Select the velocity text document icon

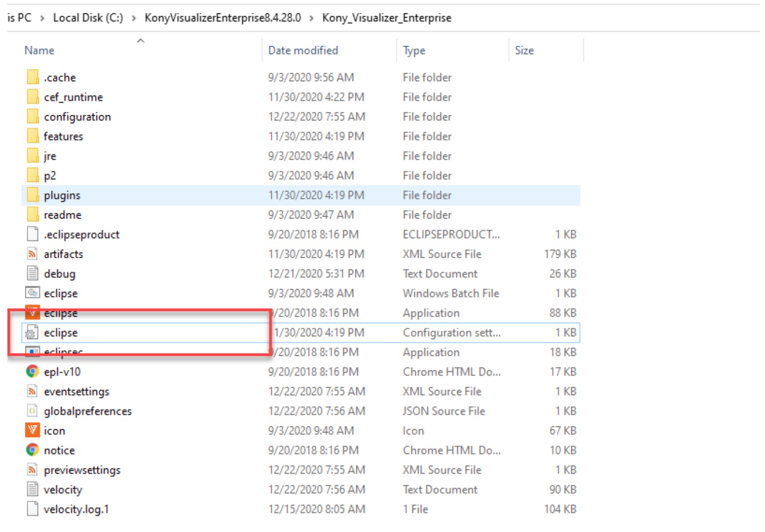point(32,489)
